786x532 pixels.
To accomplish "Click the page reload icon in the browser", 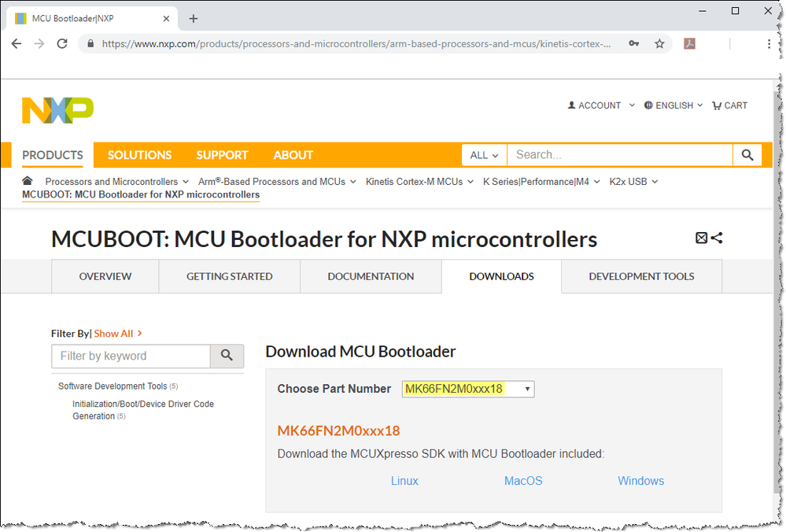I will pos(62,44).
